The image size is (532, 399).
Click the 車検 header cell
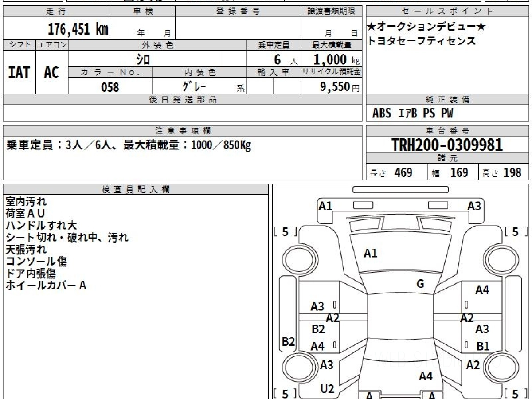(142, 11)
